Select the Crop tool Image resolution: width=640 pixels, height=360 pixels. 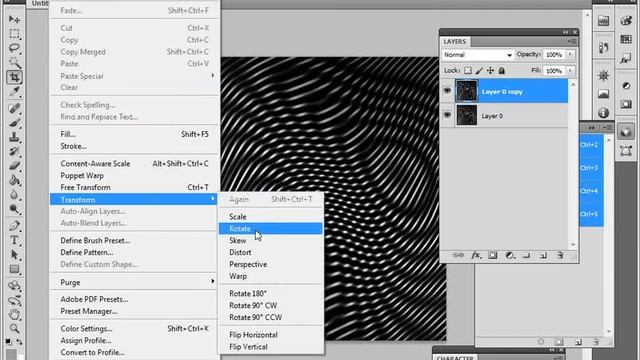(x=14, y=77)
